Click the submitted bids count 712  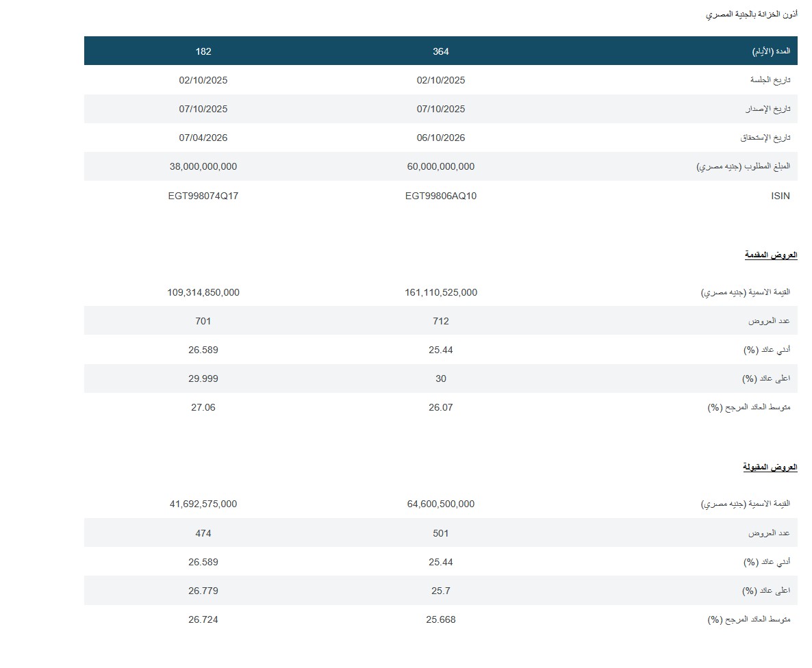click(441, 321)
